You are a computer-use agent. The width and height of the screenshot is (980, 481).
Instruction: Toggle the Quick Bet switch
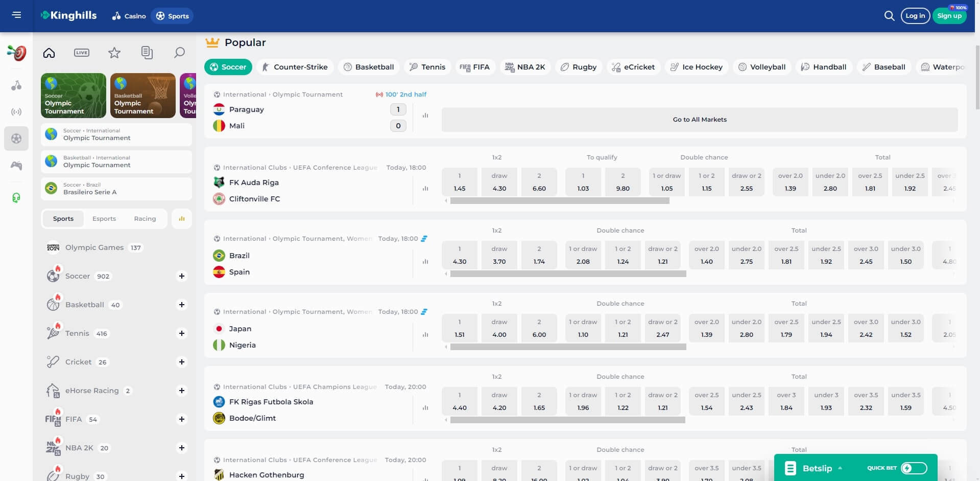914,468
